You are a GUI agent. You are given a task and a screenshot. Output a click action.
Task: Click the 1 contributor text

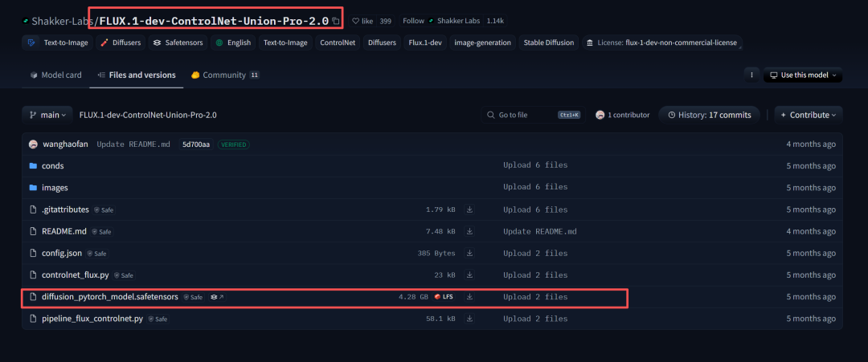pyautogui.click(x=628, y=115)
